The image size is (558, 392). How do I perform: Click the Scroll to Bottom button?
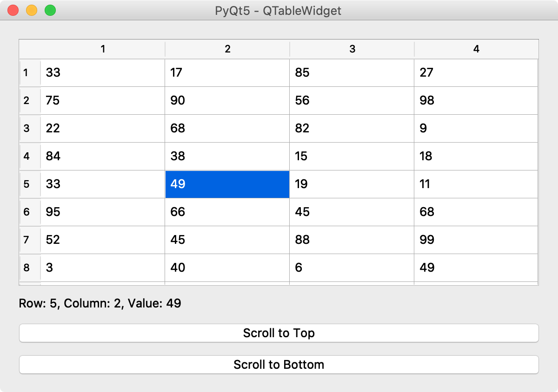[279, 365]
